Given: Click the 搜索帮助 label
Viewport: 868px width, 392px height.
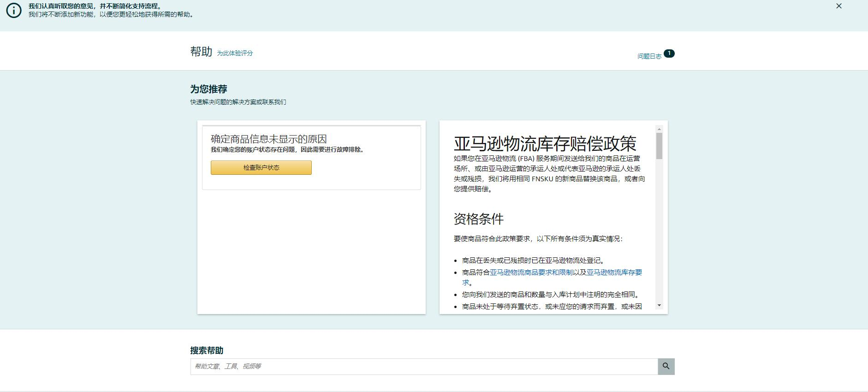Looking at the screenshot, I should [x=207, y=350].
